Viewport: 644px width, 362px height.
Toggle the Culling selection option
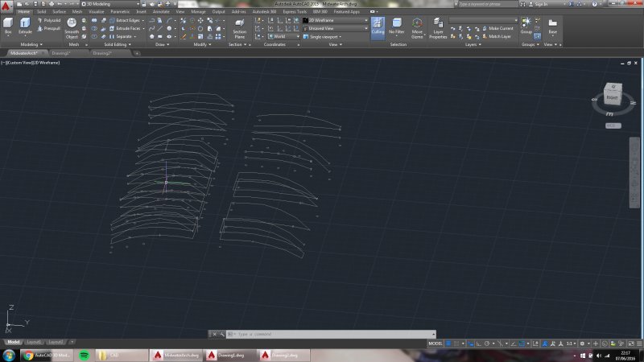pyautogui.click(x=378, y=27)
